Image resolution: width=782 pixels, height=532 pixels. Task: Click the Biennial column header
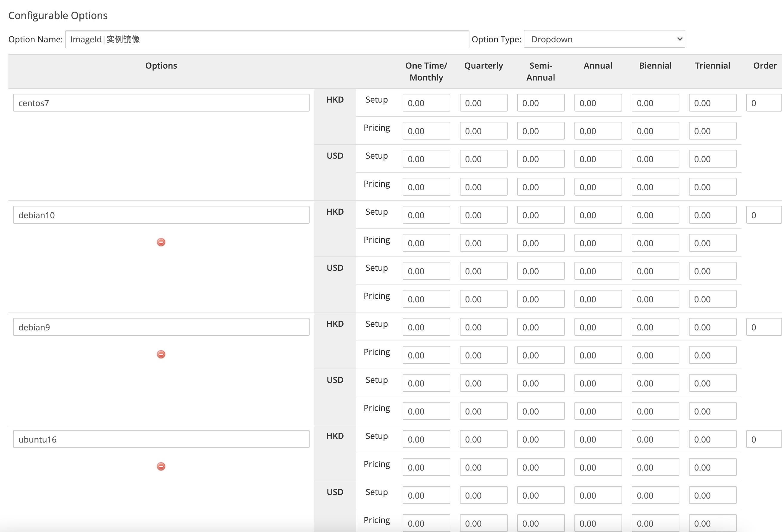[655, 65]
